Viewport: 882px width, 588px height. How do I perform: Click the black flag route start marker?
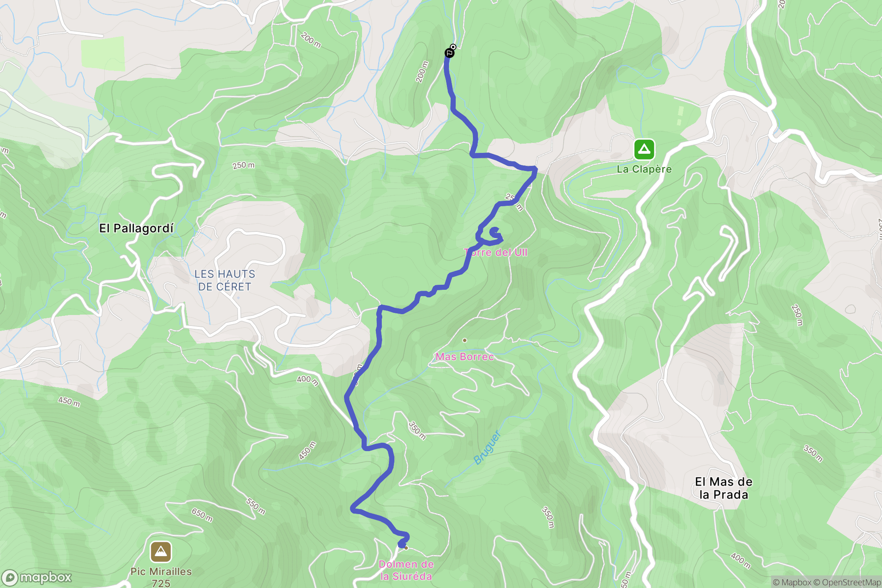[449, 53]
